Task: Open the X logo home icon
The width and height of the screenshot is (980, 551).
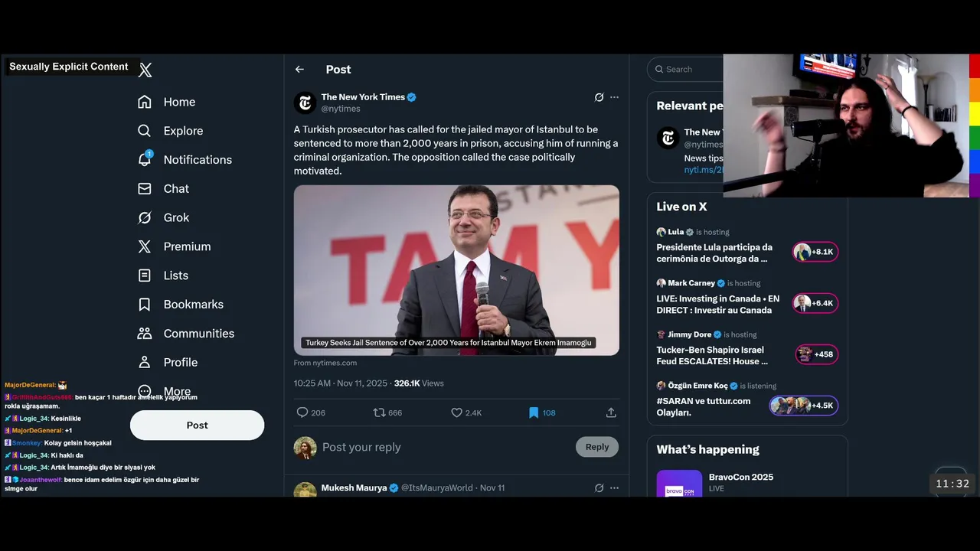Action: coord(145,70)
